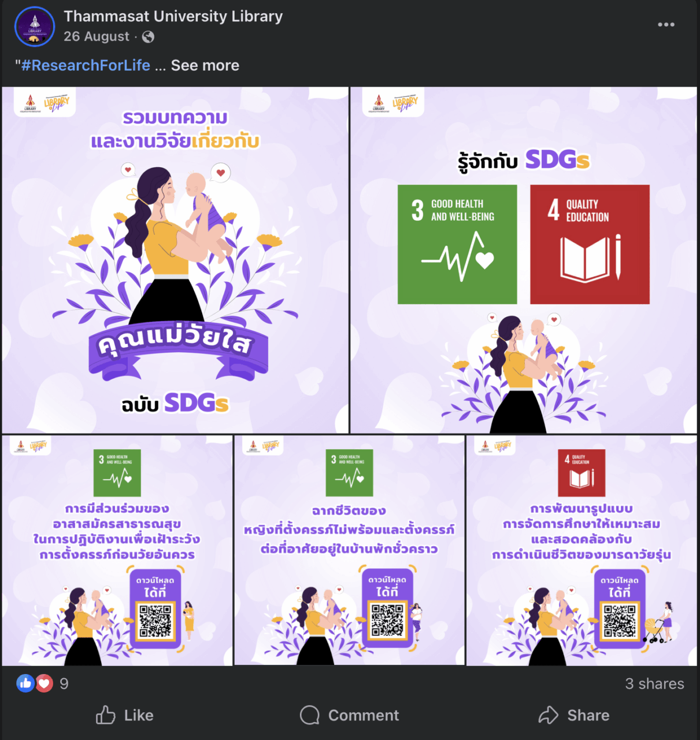Image resolution: width=700 pixels, height=740 pixels.
Task: Click the Thammasat University Library profile picture
Action: pyautogui.click(x=35, y=27)
